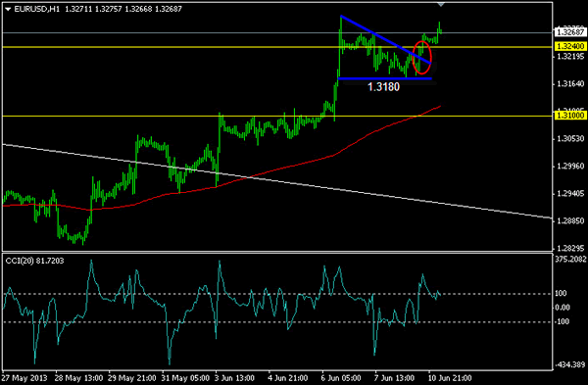
Task: Select the blue horizontal support line
Action: click(x=385, y=78)
